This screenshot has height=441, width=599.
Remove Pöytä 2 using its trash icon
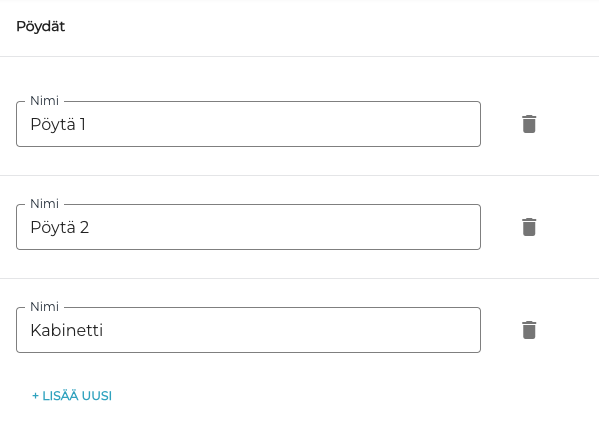point(529,227)
